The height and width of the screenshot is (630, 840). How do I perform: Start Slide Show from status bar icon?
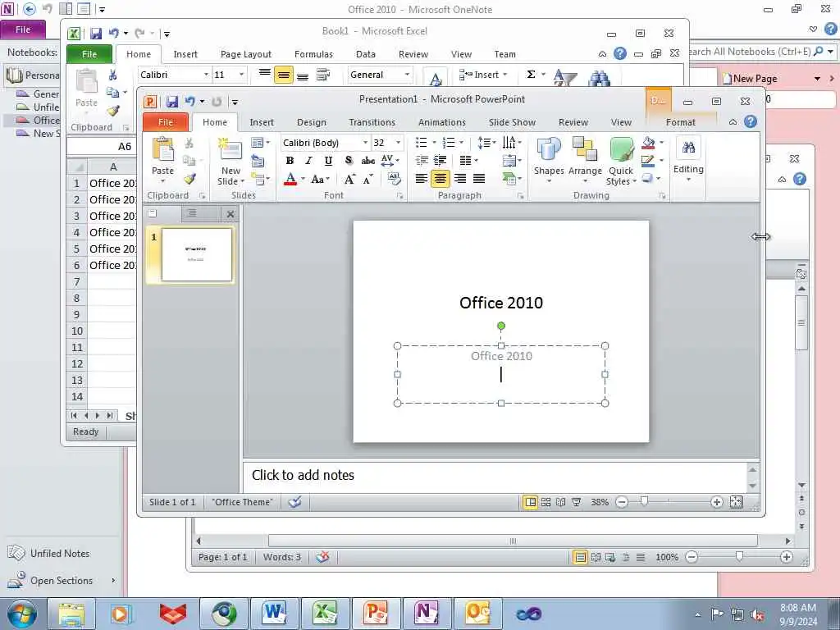[577, 502]
